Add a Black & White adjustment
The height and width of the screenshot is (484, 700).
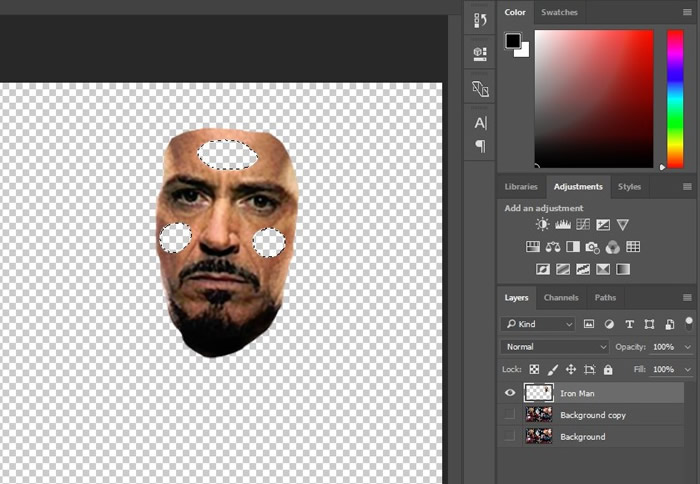pos(573,246)
